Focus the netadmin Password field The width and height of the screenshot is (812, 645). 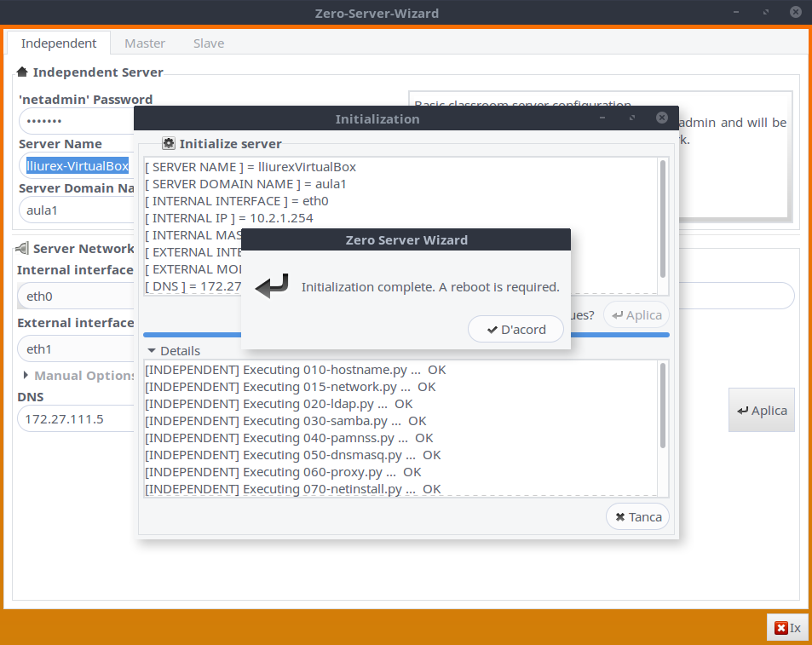[x=75, y=121]
